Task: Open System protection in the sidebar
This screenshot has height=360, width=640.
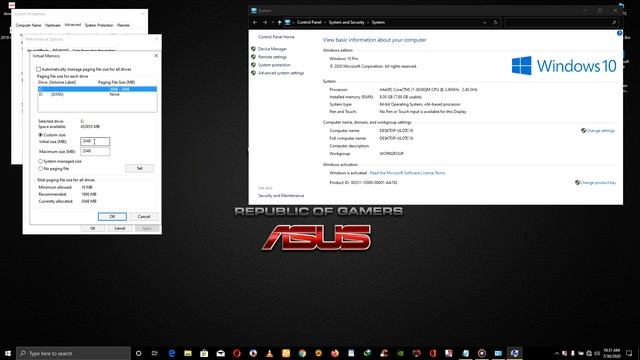Action: coord(274,65)
